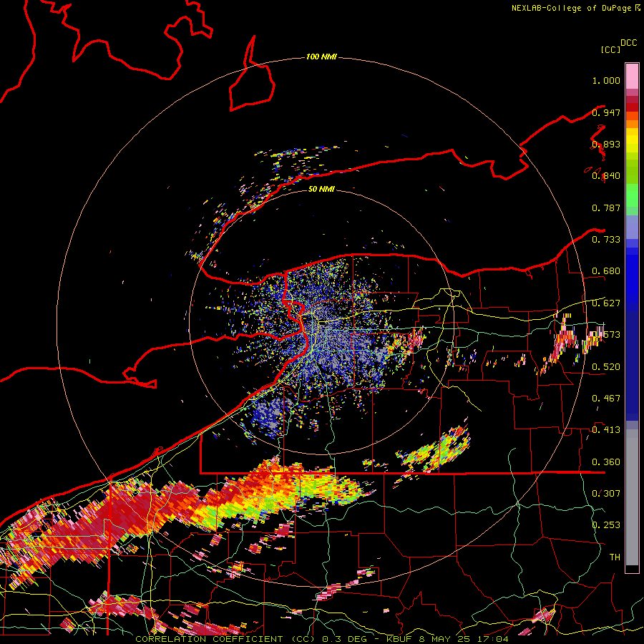644x644 pixels.
Task: Click the 0.467 scale value
Action: pyautogui.click(x=606, y=399)
